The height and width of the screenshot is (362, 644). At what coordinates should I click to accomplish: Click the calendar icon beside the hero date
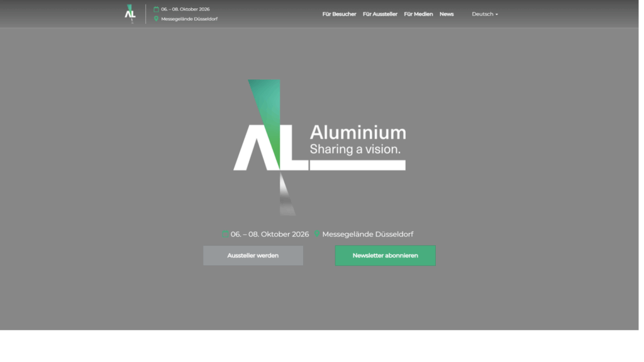pyautogui.click(x=226, y=234)
